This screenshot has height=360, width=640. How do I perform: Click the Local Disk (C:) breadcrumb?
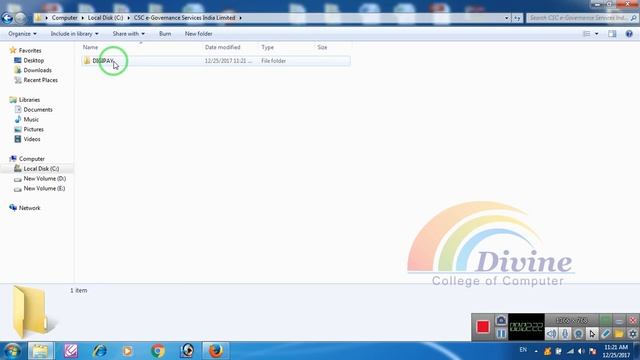[x=105, y=18]
